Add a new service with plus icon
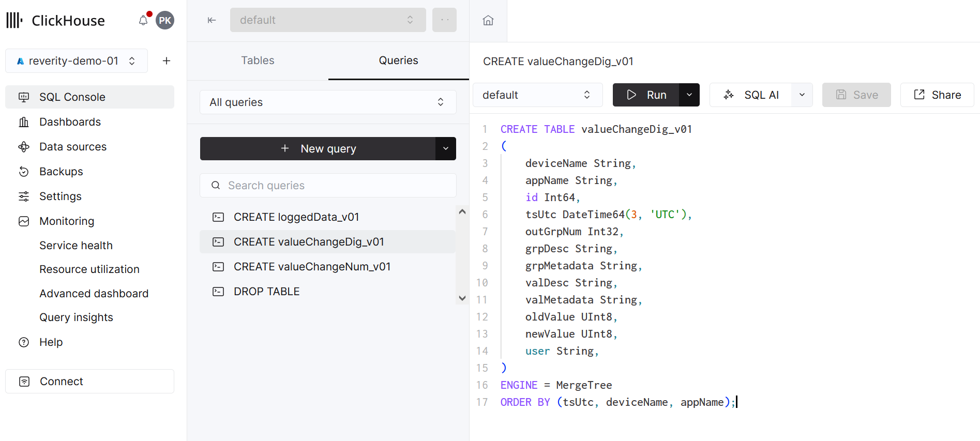Image resolution: width=980 pixels, height=441 pixels. pyautogui.click(x=167, y=61)
